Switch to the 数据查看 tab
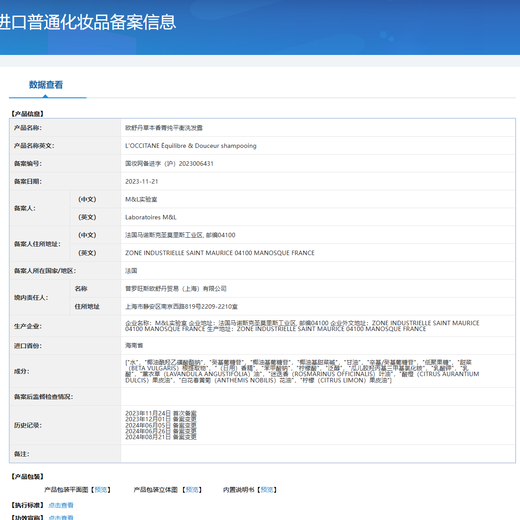 click(x=46, y=85)
